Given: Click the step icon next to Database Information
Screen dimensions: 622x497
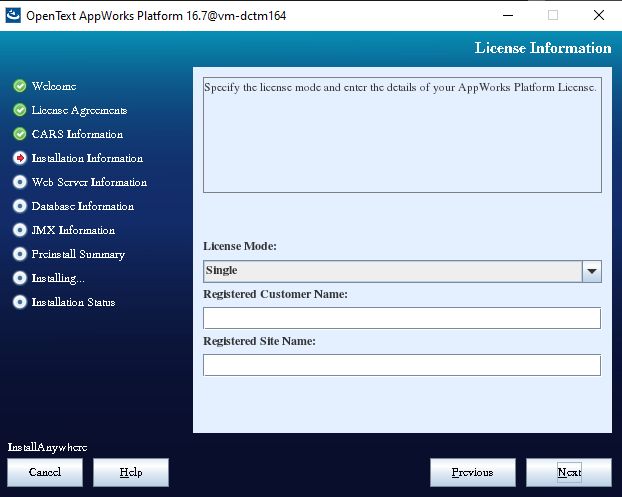Looking at the screenshot, I should pos(20,206).
